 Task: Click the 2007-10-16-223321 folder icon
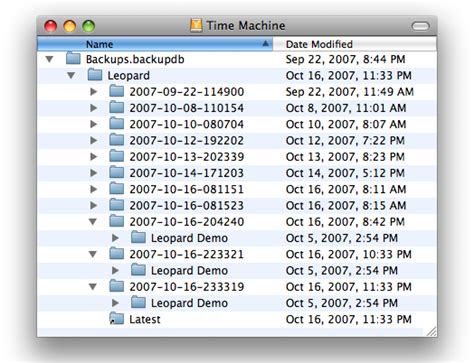point(117,254)
